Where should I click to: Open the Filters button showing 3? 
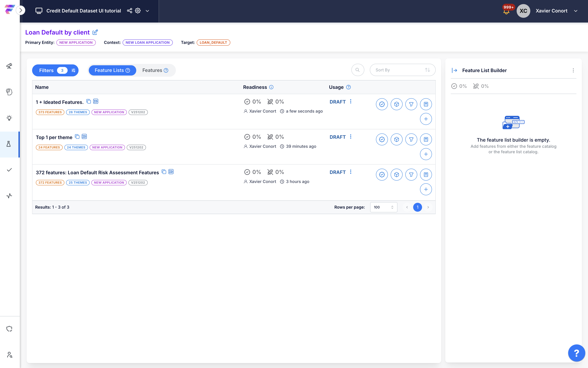[x=55, y=70]
